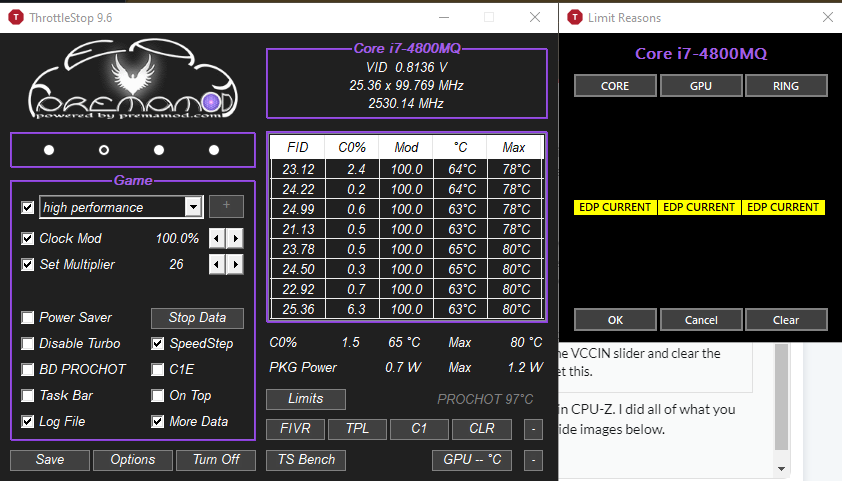Select the second profile radio button
Image resolution: width=842 pixels, height=481 pixels.
click(x=104, y=150)
